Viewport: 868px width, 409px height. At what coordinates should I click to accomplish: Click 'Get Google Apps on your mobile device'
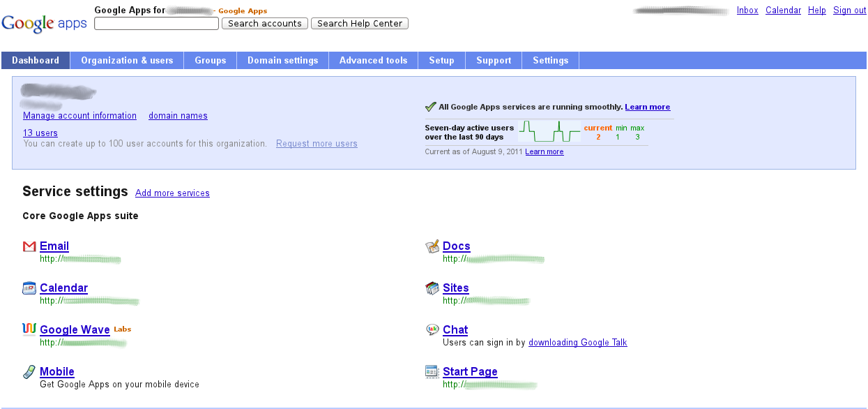tap(119, 385)
